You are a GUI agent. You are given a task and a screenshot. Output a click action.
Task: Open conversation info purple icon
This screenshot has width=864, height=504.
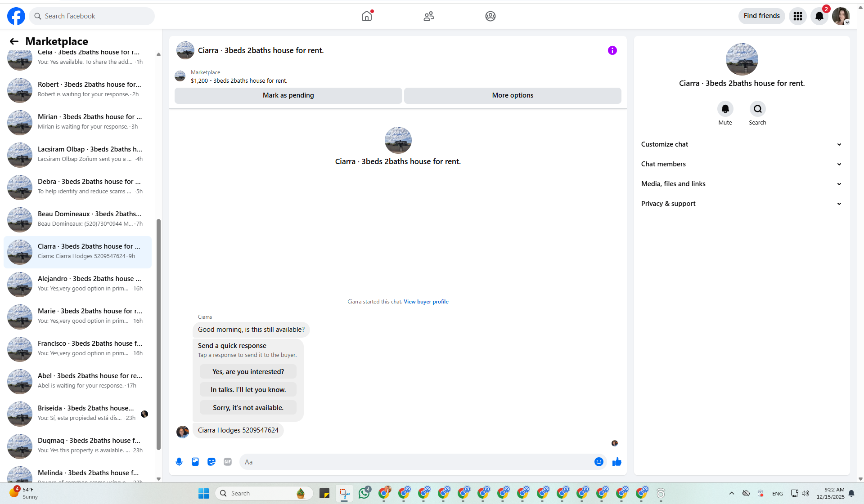click(x=612, y=50)
